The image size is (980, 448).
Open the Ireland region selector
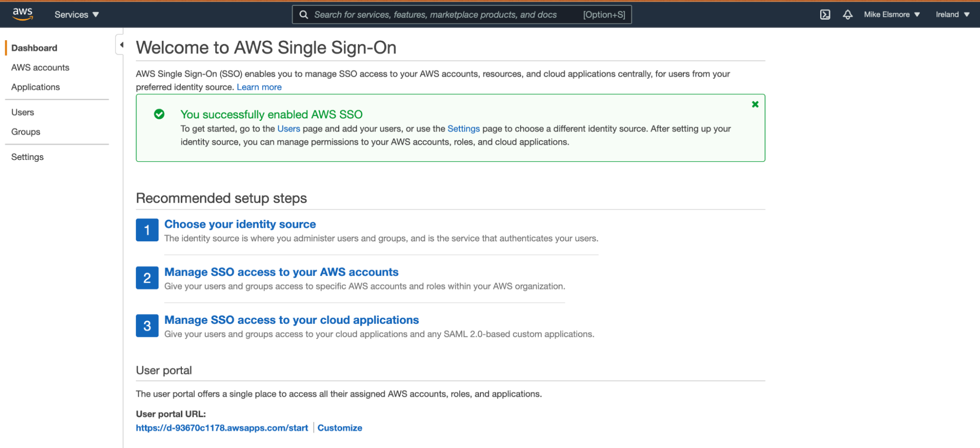[x=952, y=15]
